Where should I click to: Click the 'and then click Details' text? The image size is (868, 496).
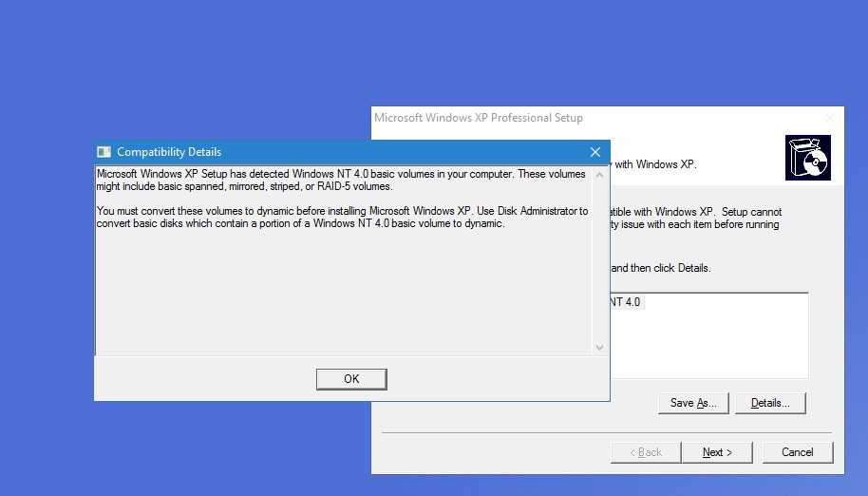(x=660, y=268)
